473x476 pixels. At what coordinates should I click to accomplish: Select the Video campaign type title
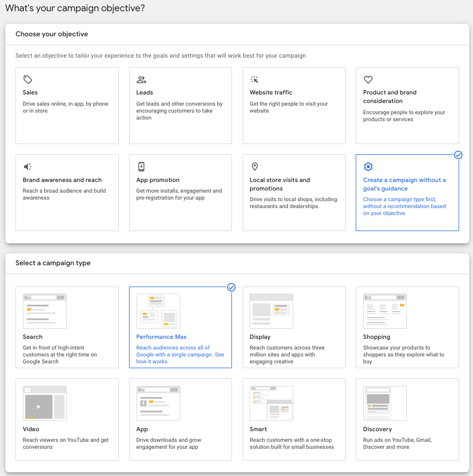coord(31,429)
